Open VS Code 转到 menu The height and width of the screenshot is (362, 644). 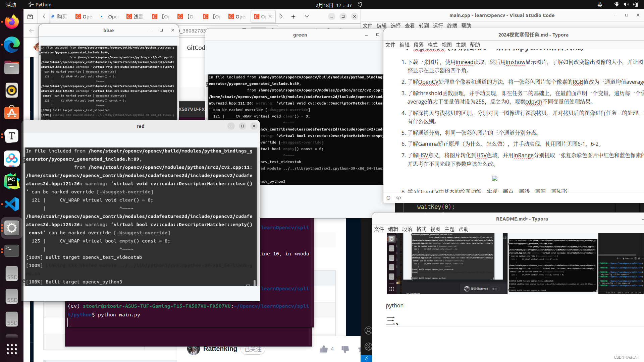pos(424,25)
